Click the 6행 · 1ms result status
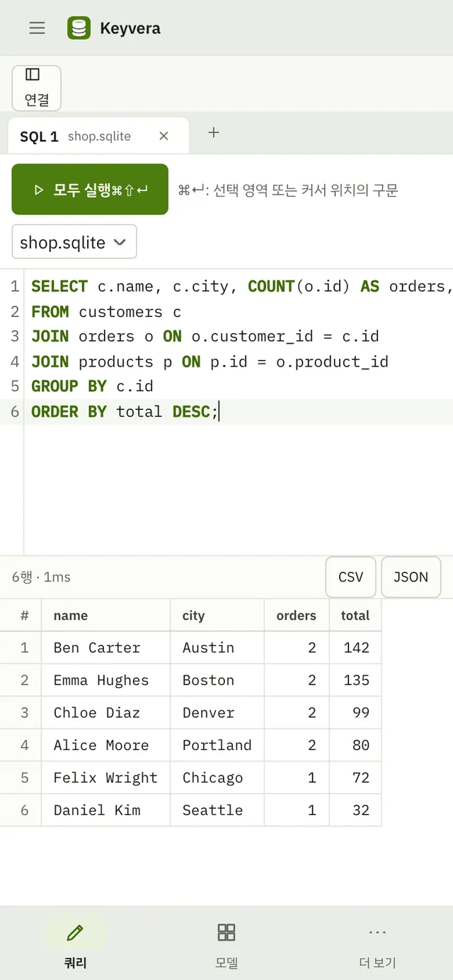The image size is (453, 980). point(41,577)
